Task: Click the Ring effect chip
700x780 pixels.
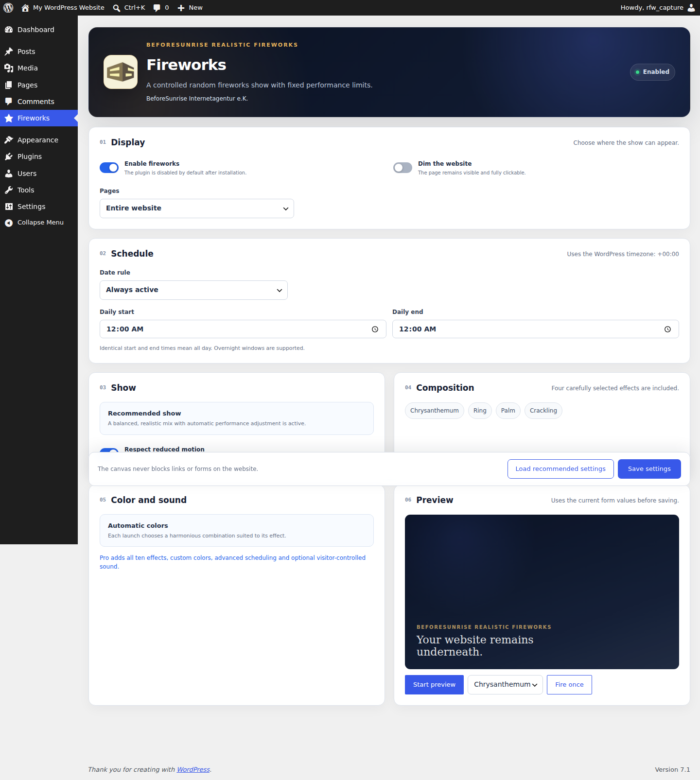Action: tap(480, 411)
